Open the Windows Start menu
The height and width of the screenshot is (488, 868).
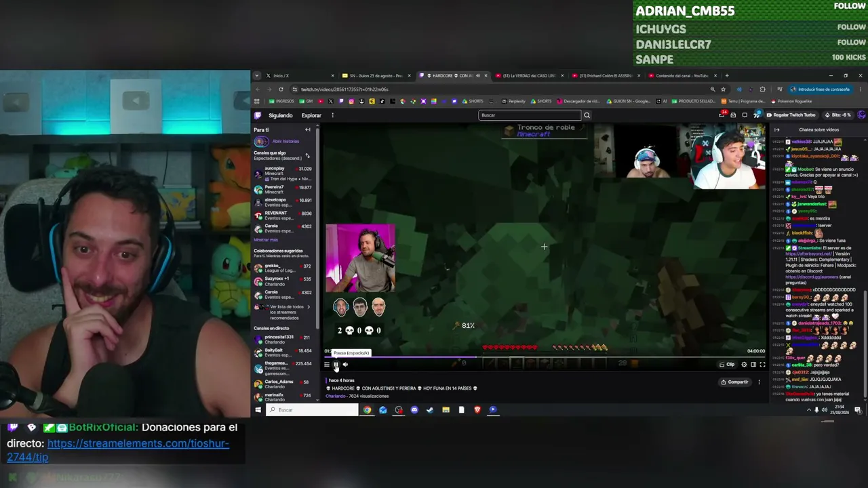tap(258, 410)
